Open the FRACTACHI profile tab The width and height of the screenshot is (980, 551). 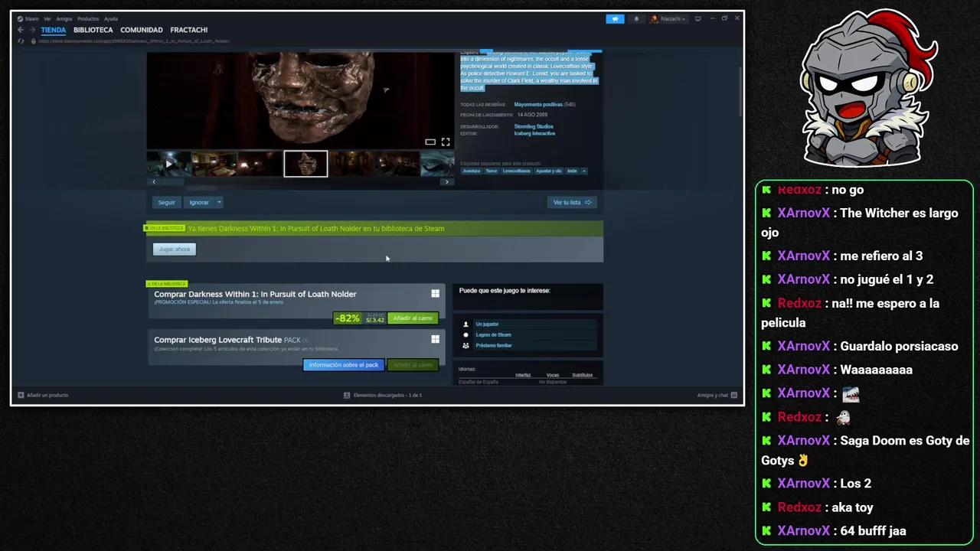(189, 30)
